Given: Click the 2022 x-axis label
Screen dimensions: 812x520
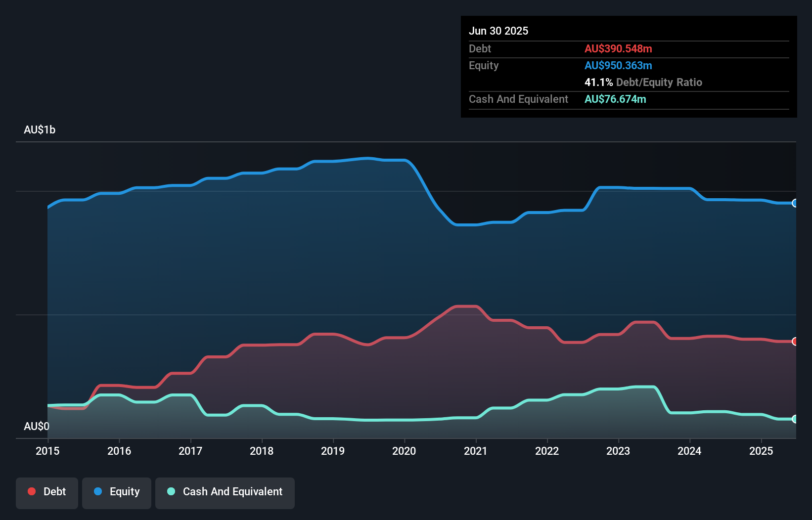Looking at the screenshot, I should 547,451.
